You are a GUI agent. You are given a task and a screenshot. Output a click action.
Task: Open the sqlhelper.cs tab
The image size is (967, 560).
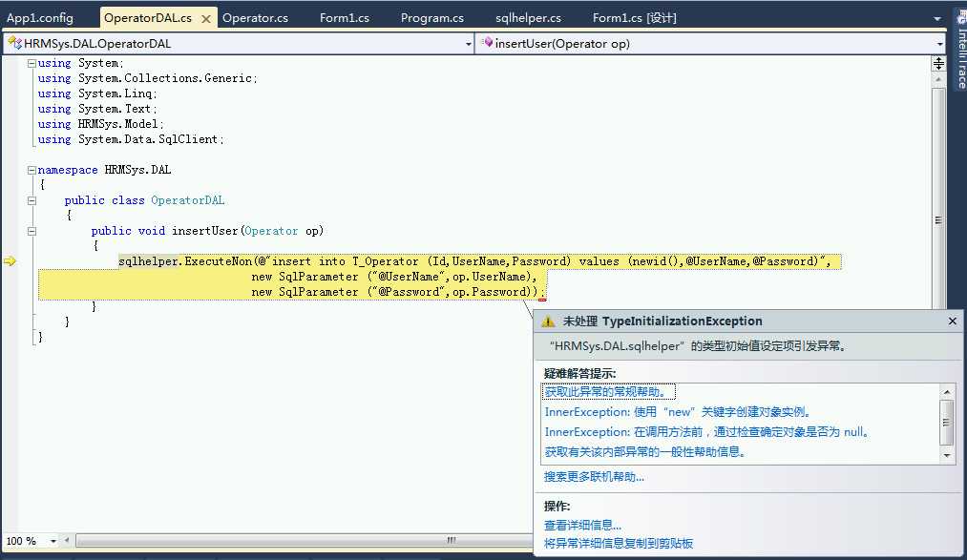click(529, 18)
